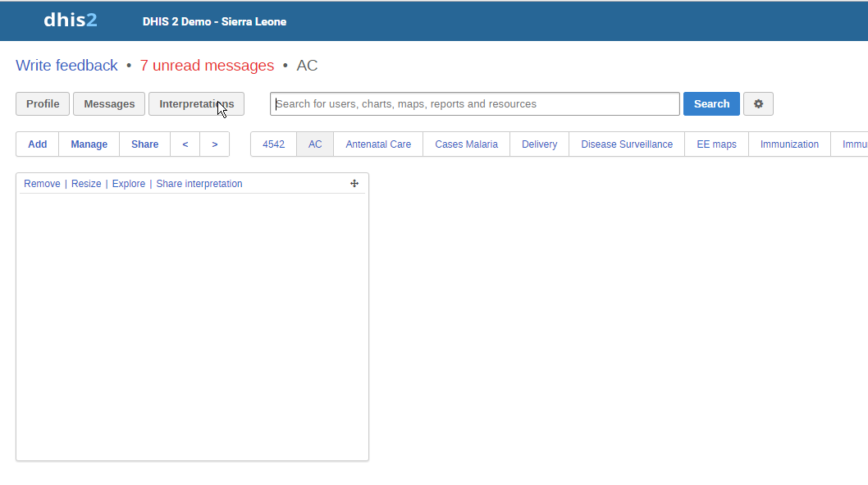The height and width of the screenshot is (485, 868).
Task: Open the 7 unread messages link
Action: [207, 66]
